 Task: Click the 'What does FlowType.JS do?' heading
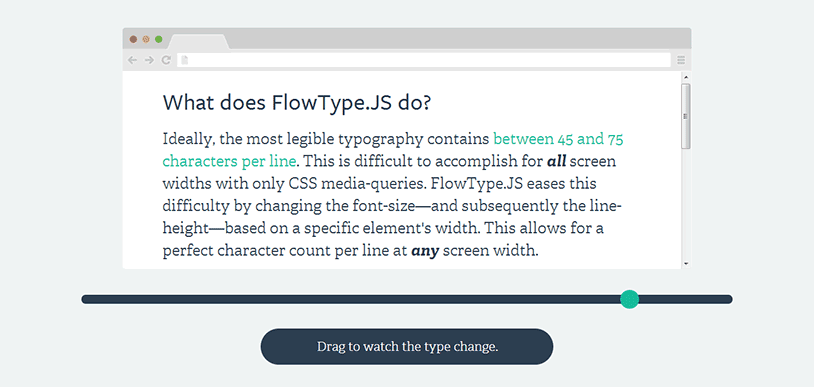pos(296,103)
